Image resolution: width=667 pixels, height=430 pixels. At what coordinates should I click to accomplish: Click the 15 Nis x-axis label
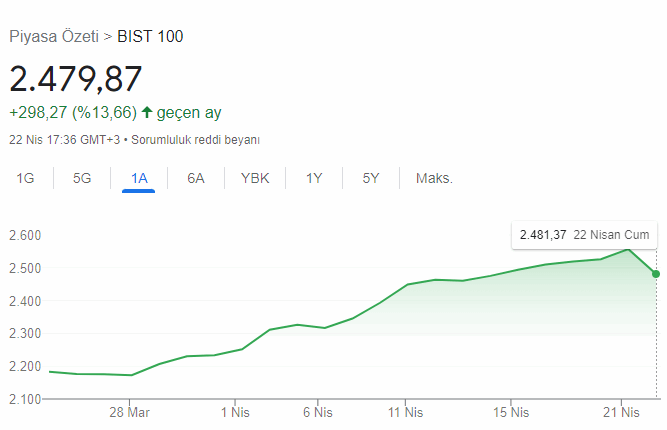511,412
